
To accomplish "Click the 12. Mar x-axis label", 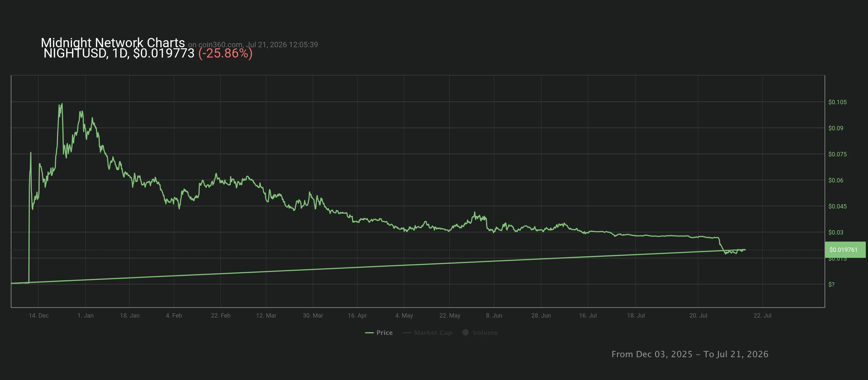I will click(x=266, y=316).
